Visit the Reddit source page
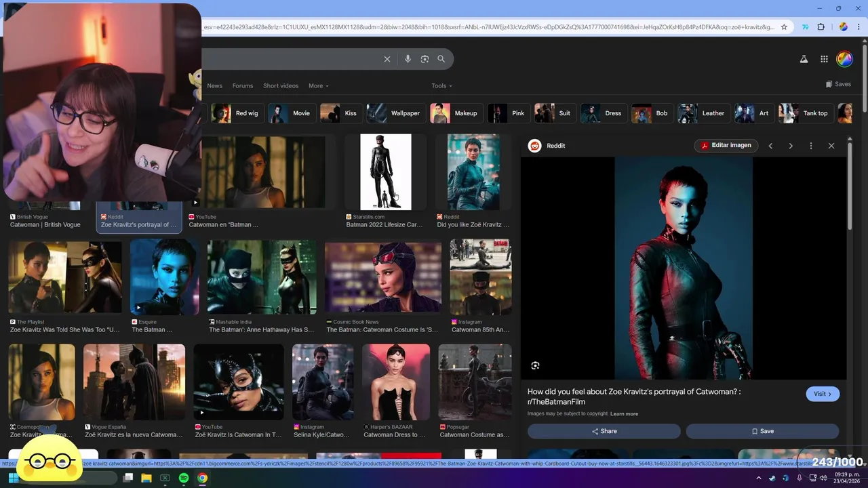868x488 pixels. (x=823, y=394)
